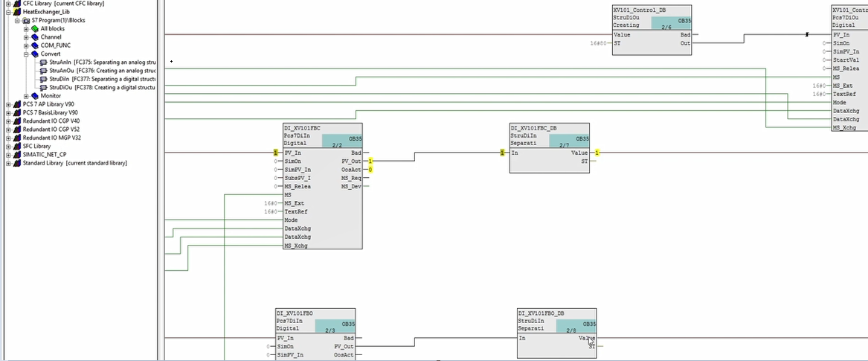The height and width of the screenshot is (361, 868).
Task: Click the Value output of DI_XV101FBC_DB
Action: (579, 153)
